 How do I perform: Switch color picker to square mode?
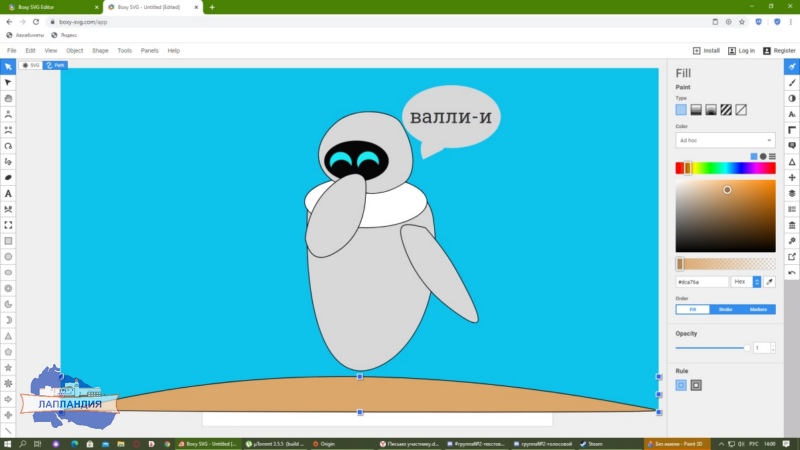coord(754,157)
